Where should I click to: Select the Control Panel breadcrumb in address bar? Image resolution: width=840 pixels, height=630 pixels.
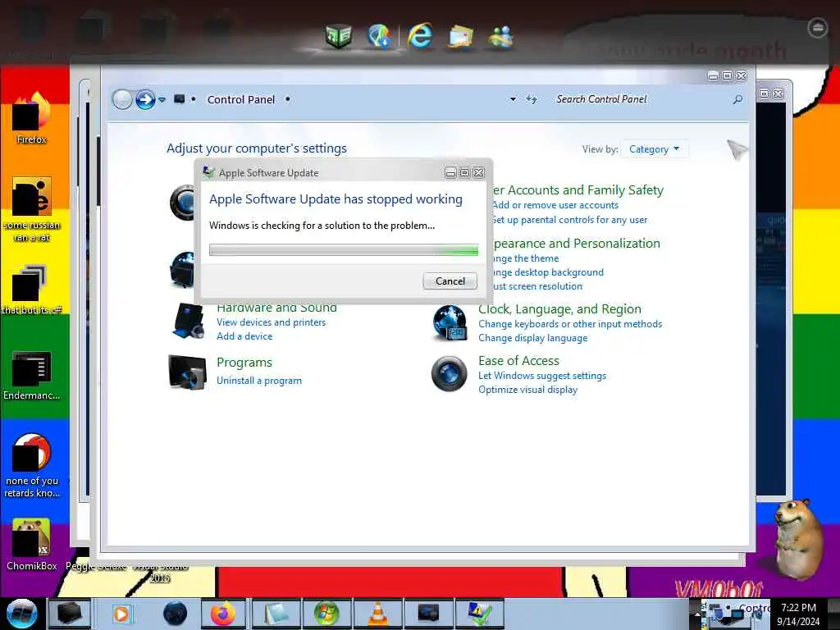(240, 99)
